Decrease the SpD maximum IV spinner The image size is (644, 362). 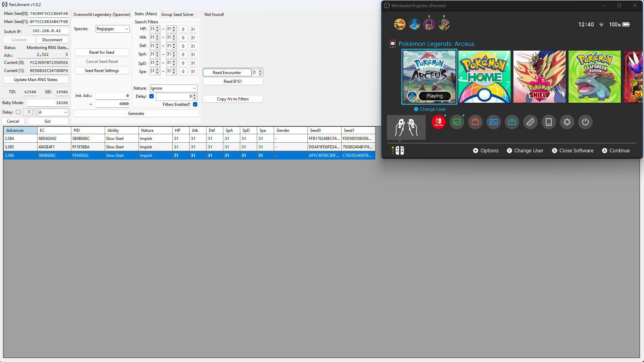(x=174, y=65)
